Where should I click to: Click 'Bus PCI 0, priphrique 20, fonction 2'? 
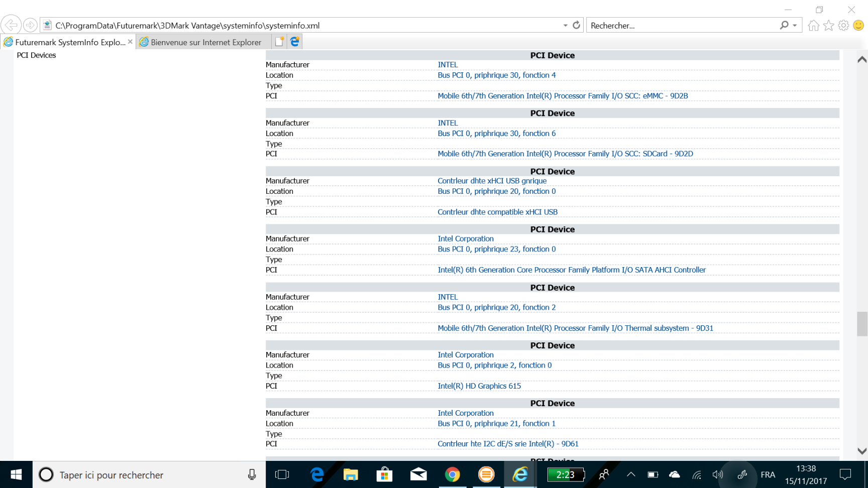497,307
